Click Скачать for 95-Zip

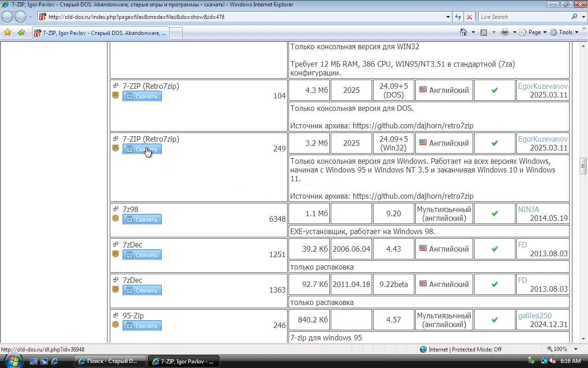point(142,326)
